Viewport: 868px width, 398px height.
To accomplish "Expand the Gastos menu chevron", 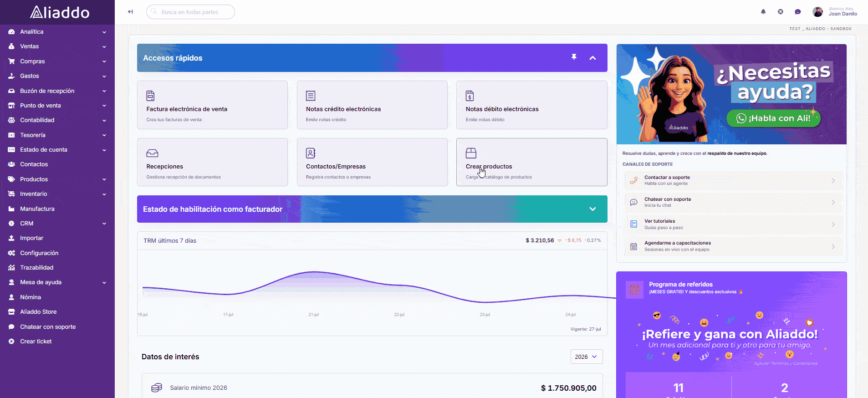I will click(104, 77).
